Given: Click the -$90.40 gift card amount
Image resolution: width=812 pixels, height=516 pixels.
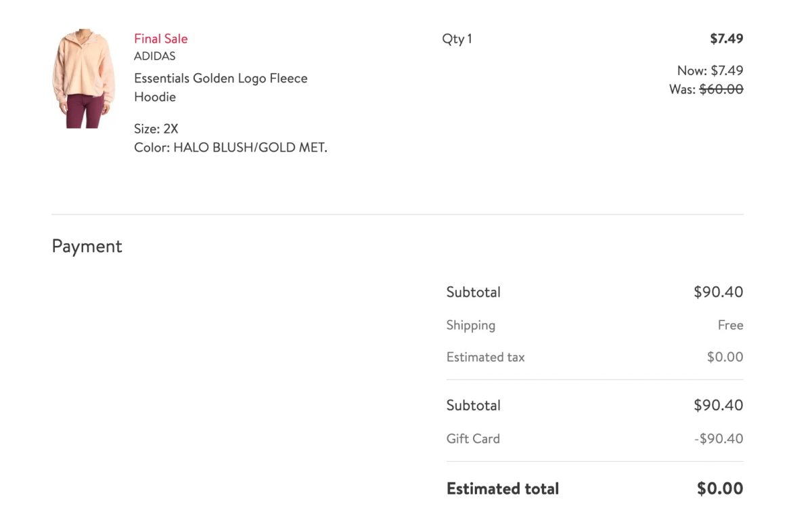Looking at the screenshot, I should [718, 438].
